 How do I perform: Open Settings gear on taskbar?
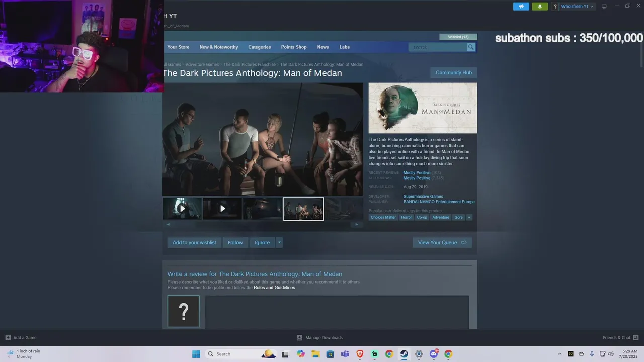(x=419, y=354)
